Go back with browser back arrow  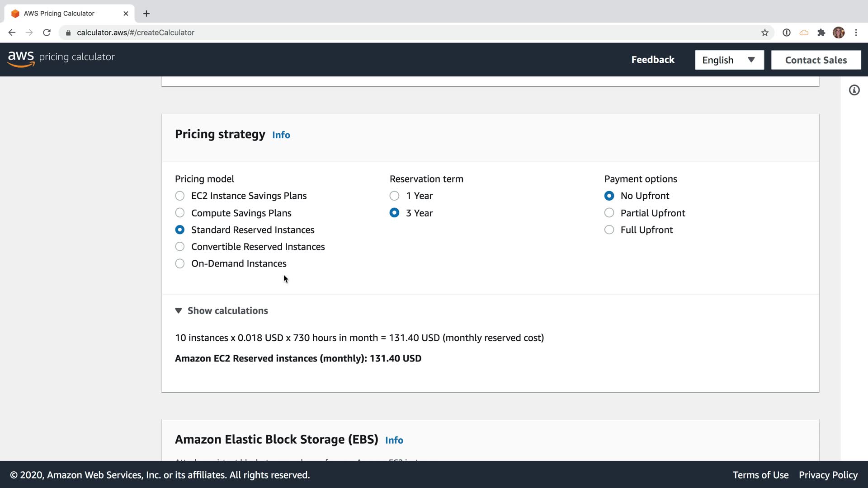click(12, 33)
